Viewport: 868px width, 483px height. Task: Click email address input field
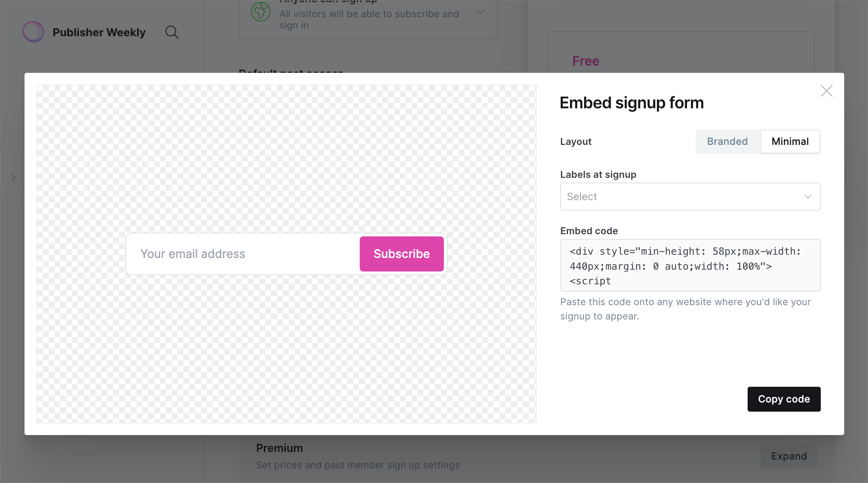coord(238,254)
